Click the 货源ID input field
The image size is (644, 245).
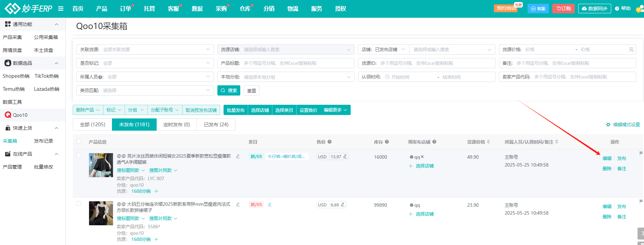(427, 63)
